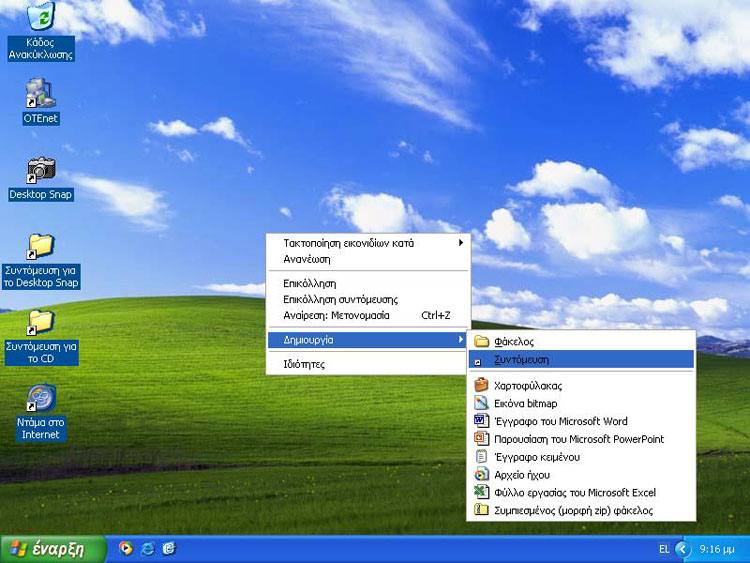This screenshot has height=563, width=750.
Task: Launch Internet Explorer from quick launch
Action: click(148, 548)
